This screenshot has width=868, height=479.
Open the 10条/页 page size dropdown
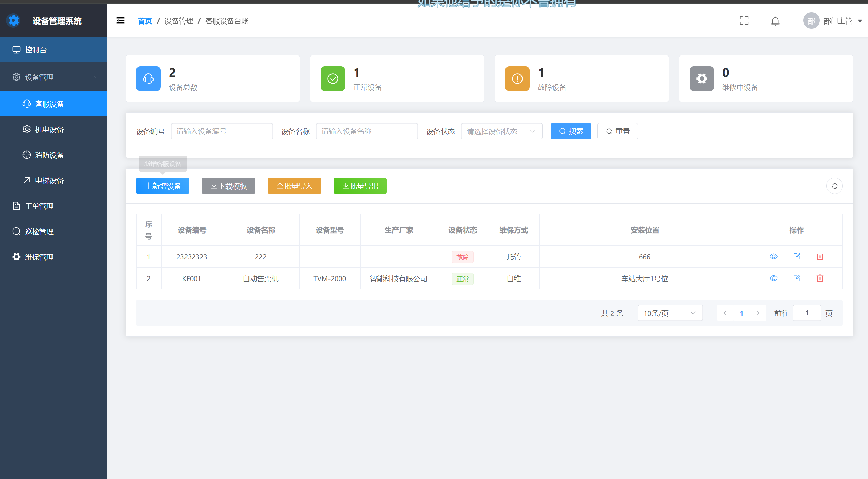pyautogui.click(x=670, y=313)
